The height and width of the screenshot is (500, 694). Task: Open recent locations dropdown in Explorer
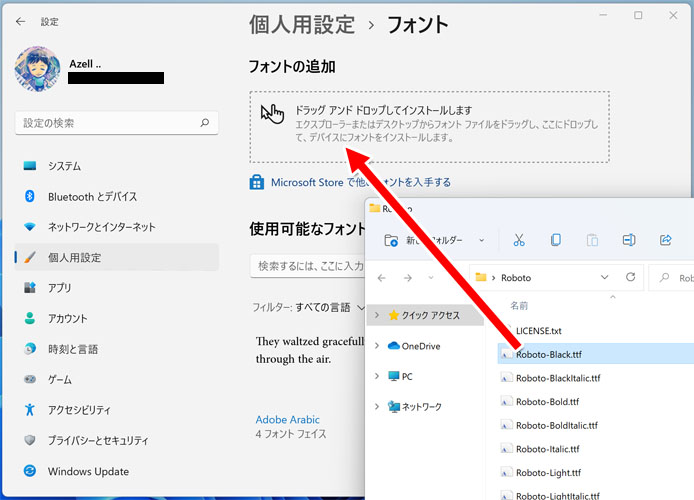[x=431, y=278]
